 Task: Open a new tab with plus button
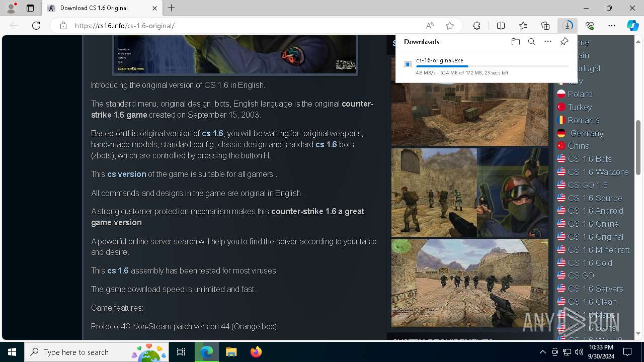coord(172,8)
